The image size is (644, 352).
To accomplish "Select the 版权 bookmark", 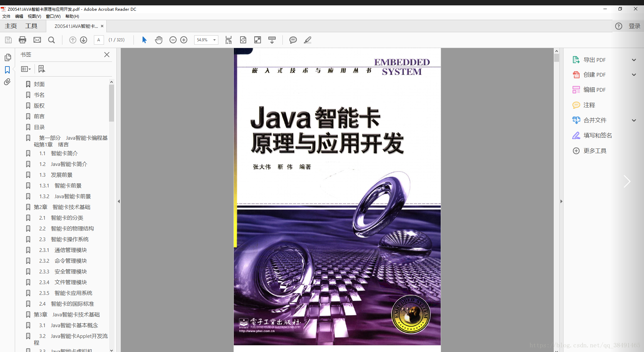I will tap(39, 106).
